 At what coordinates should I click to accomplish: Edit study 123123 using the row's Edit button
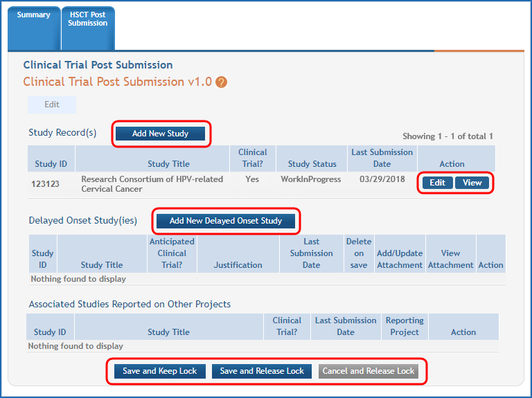tap(437, 183)
